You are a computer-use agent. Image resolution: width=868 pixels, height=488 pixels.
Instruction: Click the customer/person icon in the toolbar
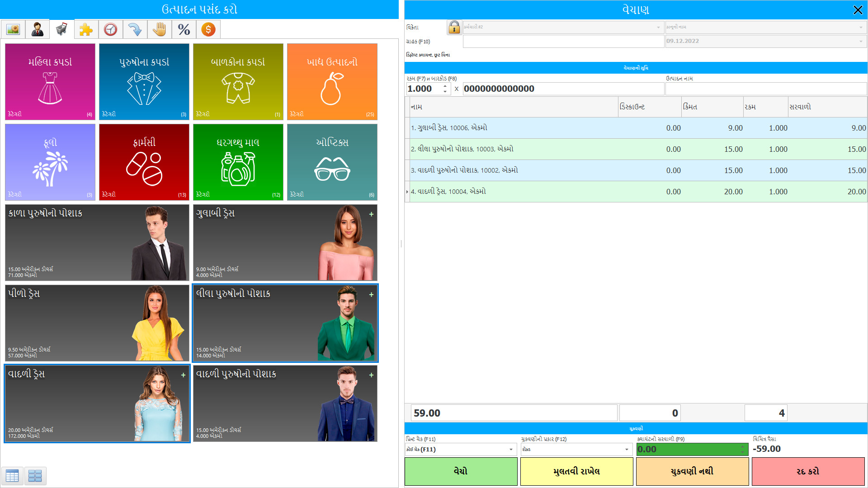pos(37,29)
